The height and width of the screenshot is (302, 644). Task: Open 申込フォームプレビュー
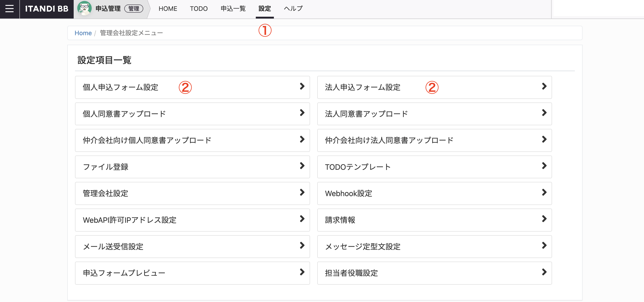[192, 273]
